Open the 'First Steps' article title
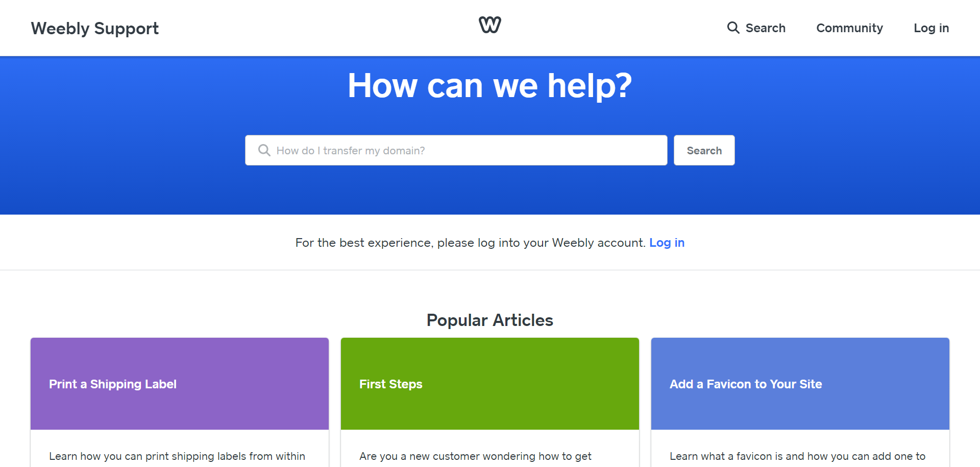980x467 pixels. pyautogui.click(x=391, y=384)
